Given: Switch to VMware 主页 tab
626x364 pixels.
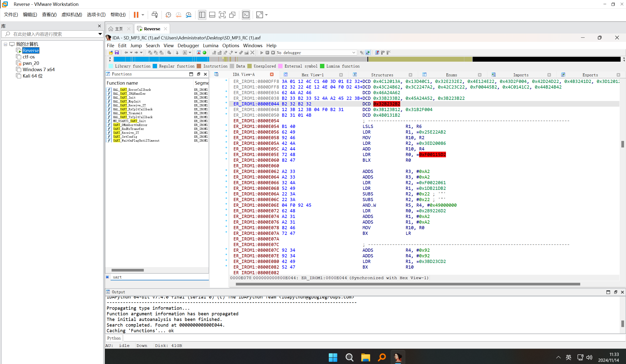Looking at the screenshot, I should click(119, 29).
